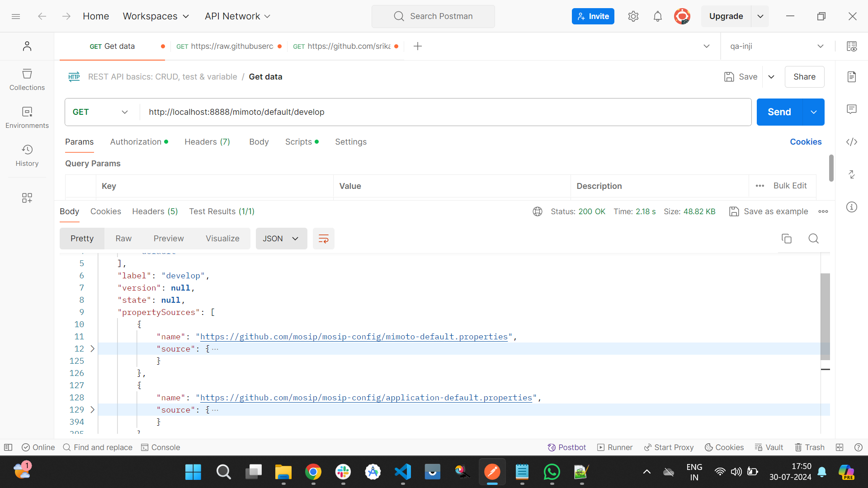Search within the response body
Image resolution: width=868 pixels, height=488 pixels.
click(x=814, y=239)
